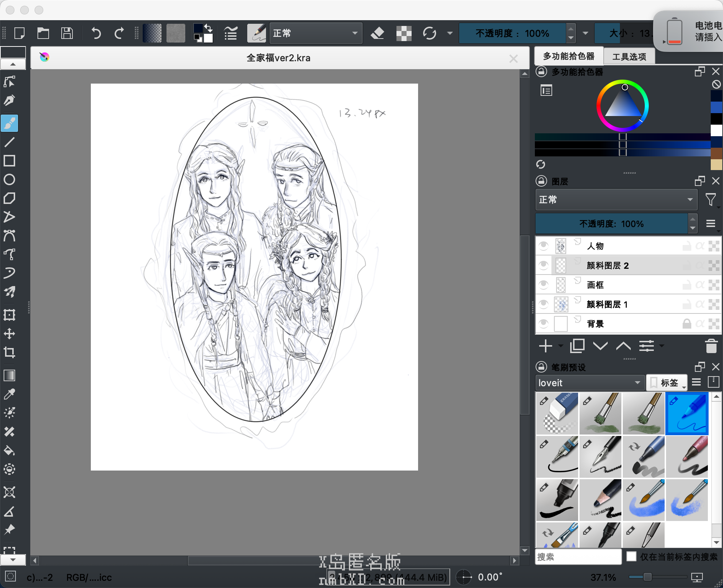Select the Move tool
The image size is (723, 588).
pos(9,333)
